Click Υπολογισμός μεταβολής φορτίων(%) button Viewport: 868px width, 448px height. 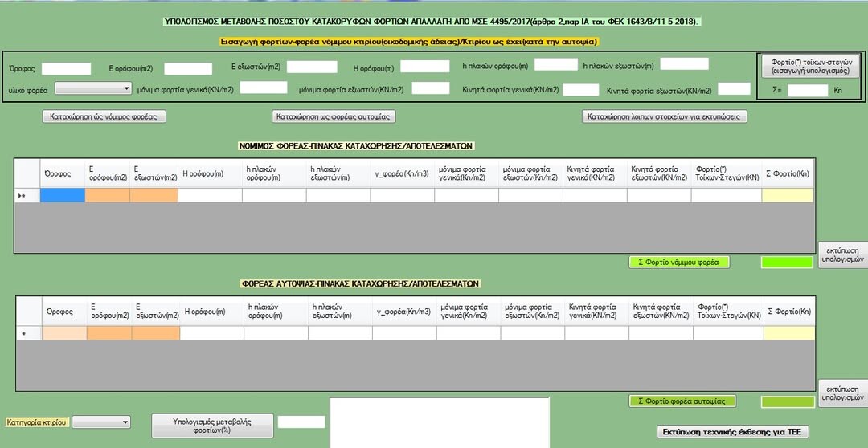212,426
